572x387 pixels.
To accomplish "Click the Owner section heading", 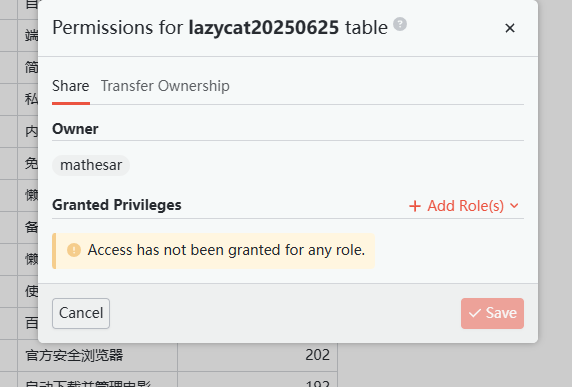I will point(75,129).
